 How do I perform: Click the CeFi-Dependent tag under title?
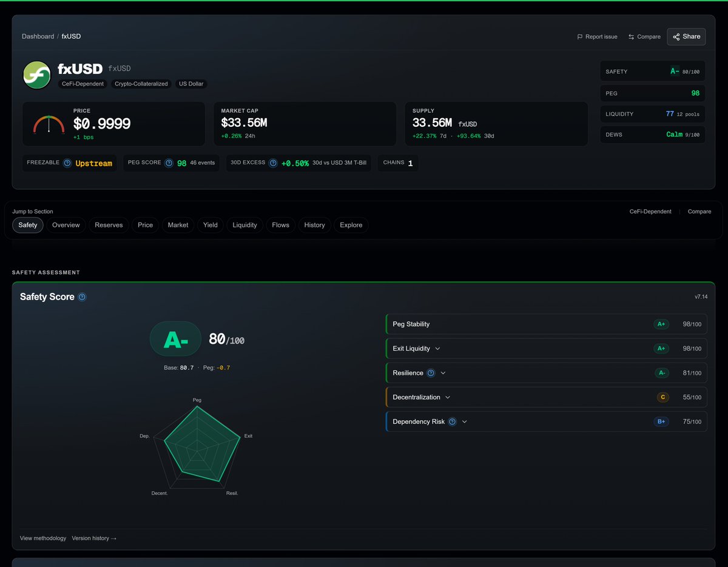(x=83, y=84)
